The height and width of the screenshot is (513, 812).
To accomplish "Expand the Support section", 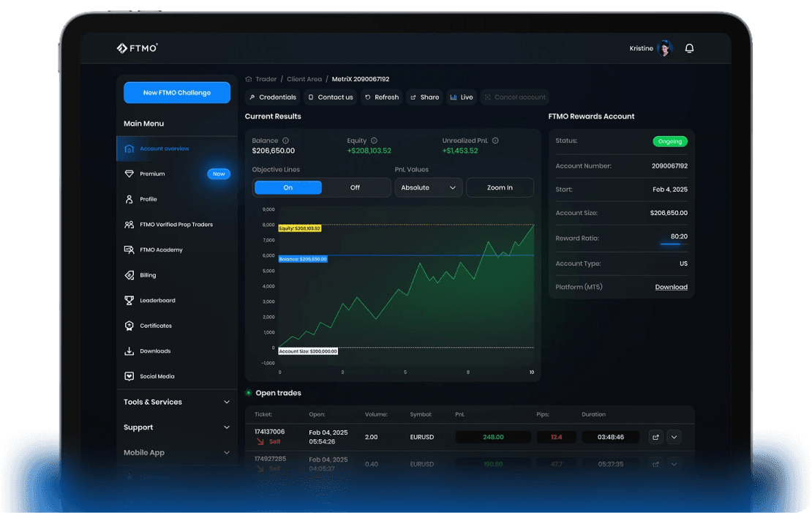I will [x=176, y=427].
